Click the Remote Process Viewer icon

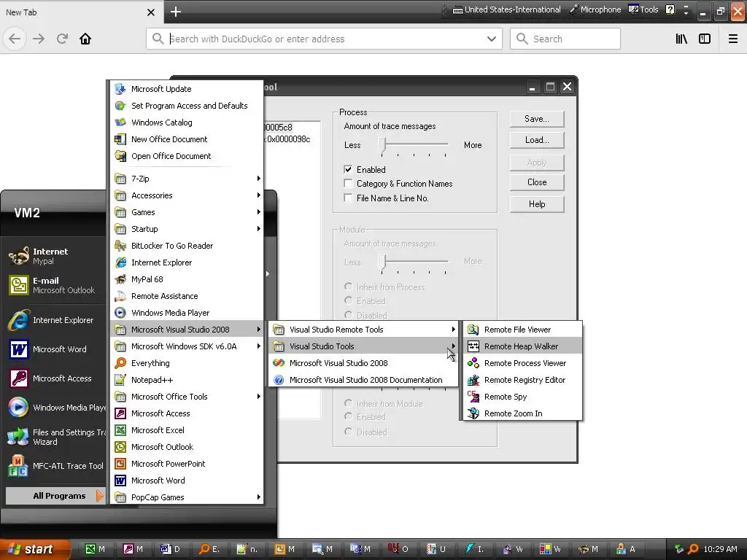pos(473,363)
